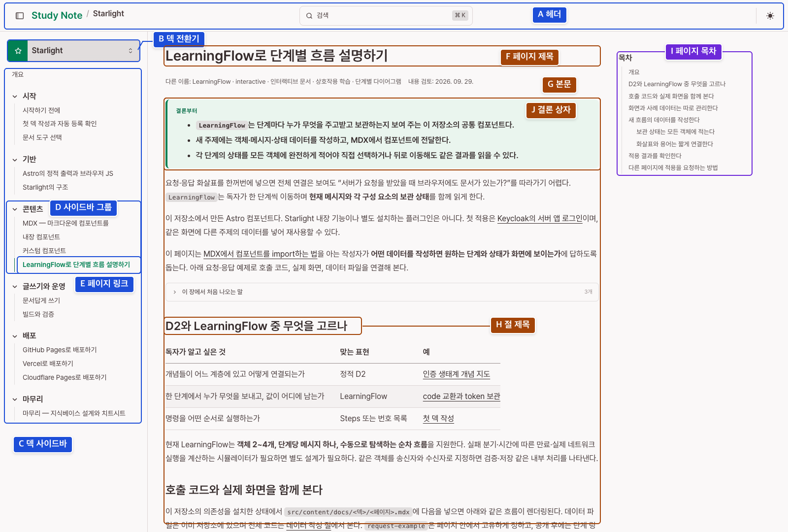Click the 독자가 알고 싶은 것 column header
788x532 pixels.
pos(196,352)
